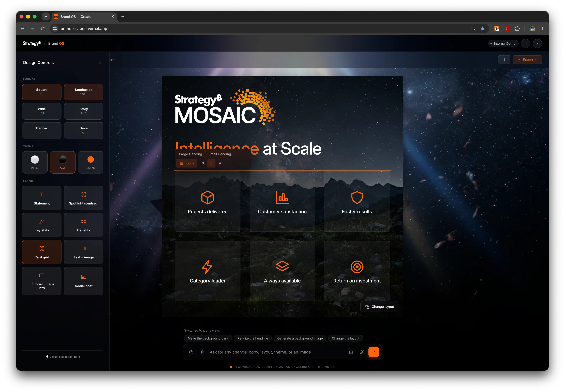Screen dimensions: 565x392
Task: Click the magic wand icon
Action: click(362, 352)
